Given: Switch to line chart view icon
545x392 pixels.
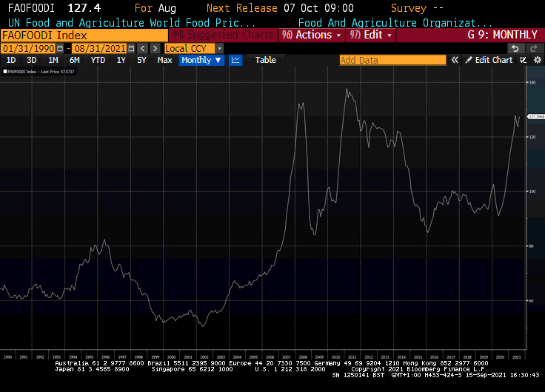Looking at the screenshot, I should [235, 60].
